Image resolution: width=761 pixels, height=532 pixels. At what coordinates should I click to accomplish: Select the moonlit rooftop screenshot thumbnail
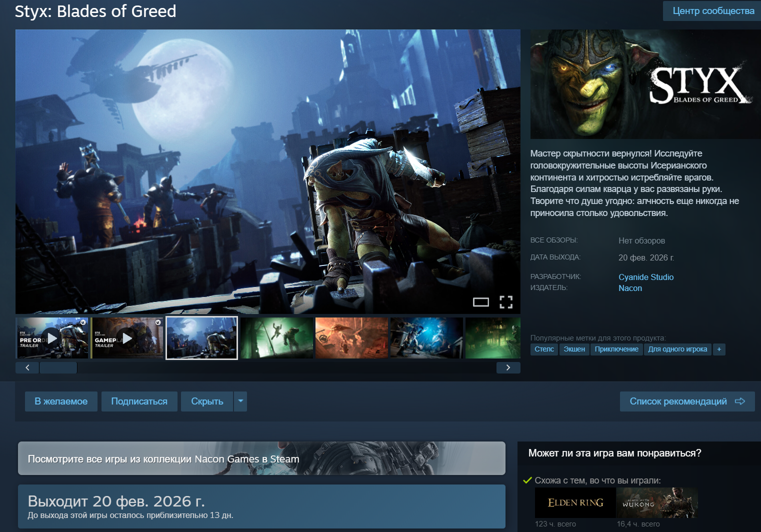tap(202, 338)
